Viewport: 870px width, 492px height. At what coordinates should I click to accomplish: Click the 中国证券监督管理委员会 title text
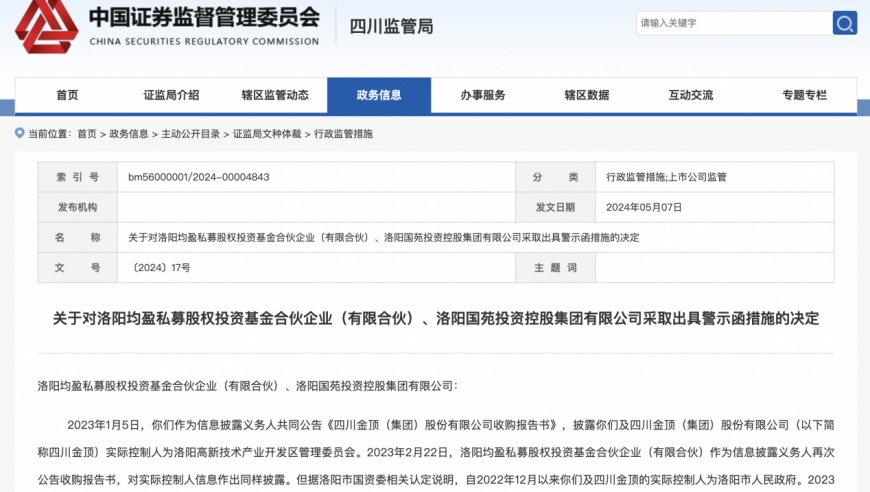pos(204,17)
